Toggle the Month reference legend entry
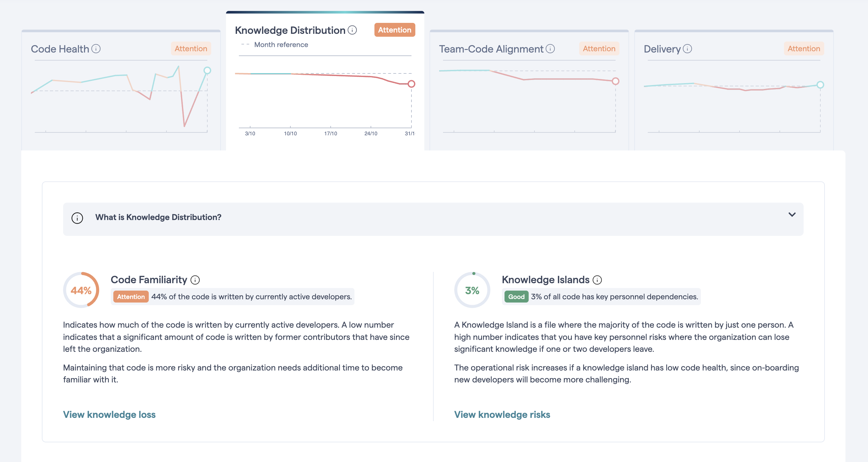This screenshot has height=462, width=868. pos(281,44)
